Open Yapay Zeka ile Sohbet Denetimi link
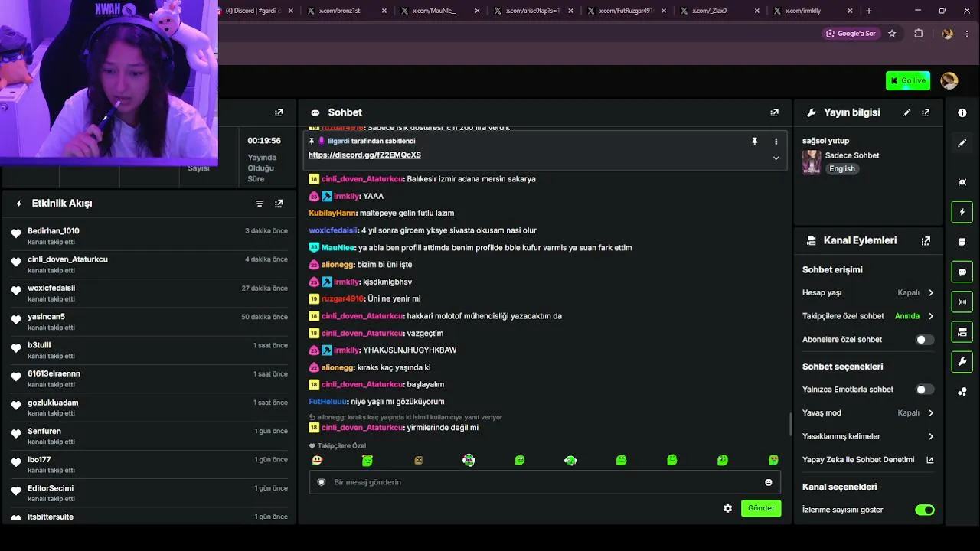The height and width of the screenshot is (551, 980). point(868,460)
